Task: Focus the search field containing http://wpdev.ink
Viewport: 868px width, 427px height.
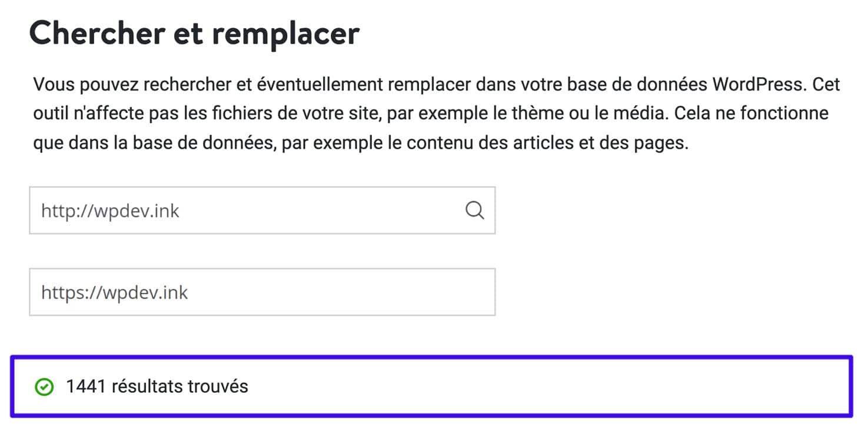Action: [247, 211]
